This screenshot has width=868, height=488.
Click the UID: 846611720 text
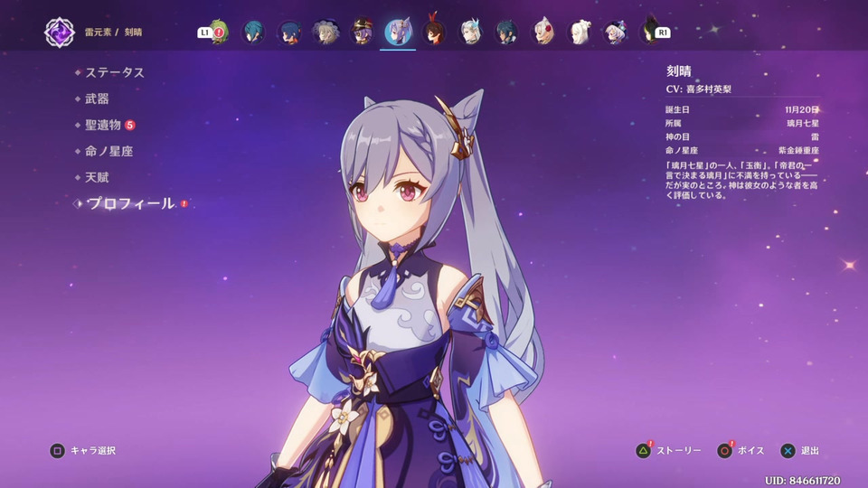tap(803, 480)
